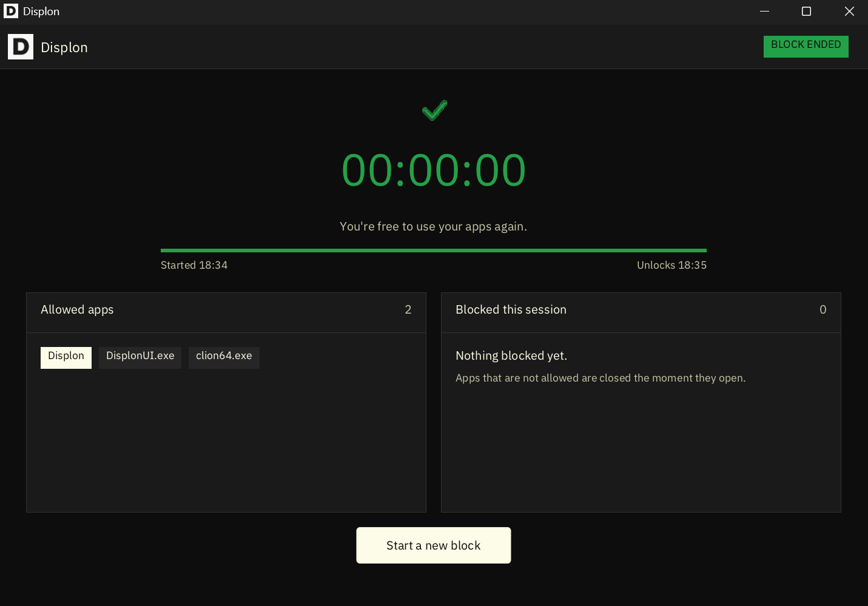Image resolution: width=868 pixels, height=606 pixels.
Task: Minimize the Displon window
Action: click(764, 12)
